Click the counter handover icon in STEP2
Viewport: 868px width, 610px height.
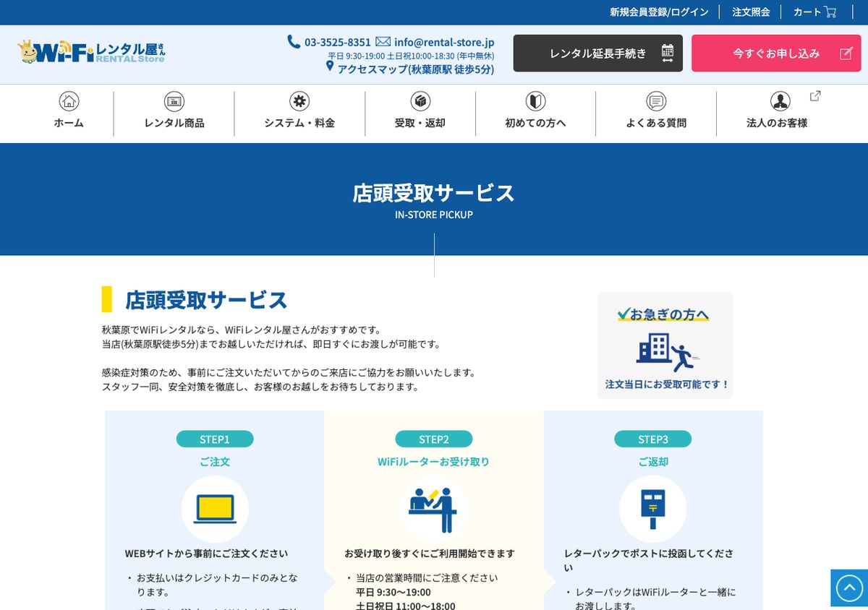pos(432,510)
